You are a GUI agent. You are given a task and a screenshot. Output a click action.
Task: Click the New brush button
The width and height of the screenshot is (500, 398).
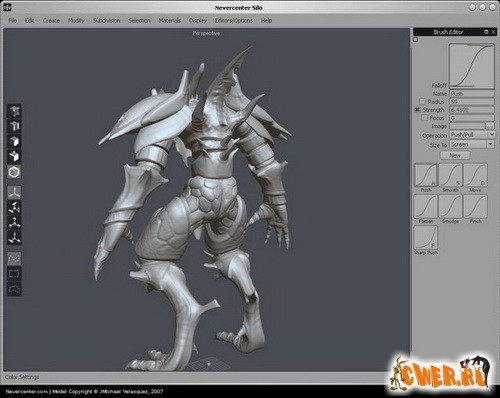coord(455,155)
